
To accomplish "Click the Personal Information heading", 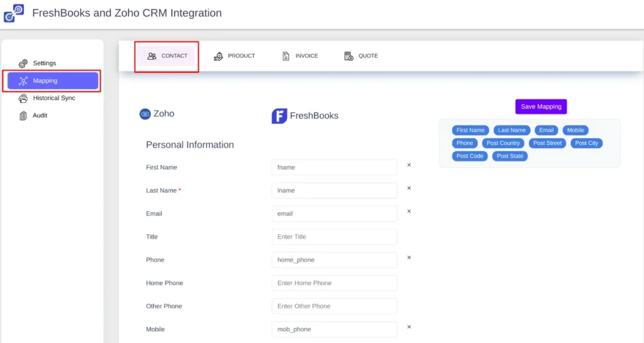I will pos(190,145).
